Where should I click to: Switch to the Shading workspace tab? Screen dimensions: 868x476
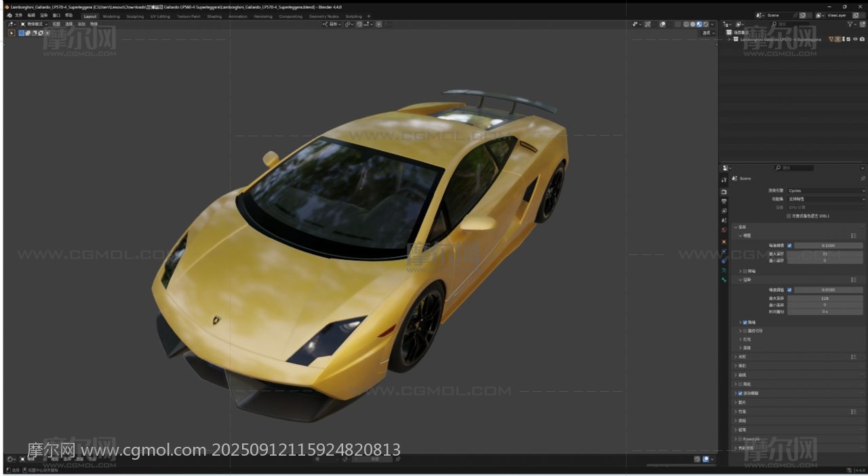click(214, 16)
